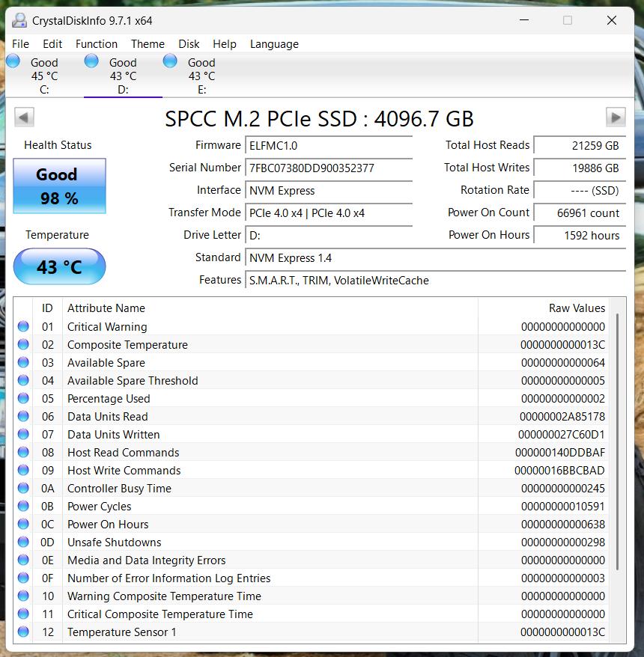
Task: Click status orb of Unsafe Shutdowns row
Action: tap(23, 543)
